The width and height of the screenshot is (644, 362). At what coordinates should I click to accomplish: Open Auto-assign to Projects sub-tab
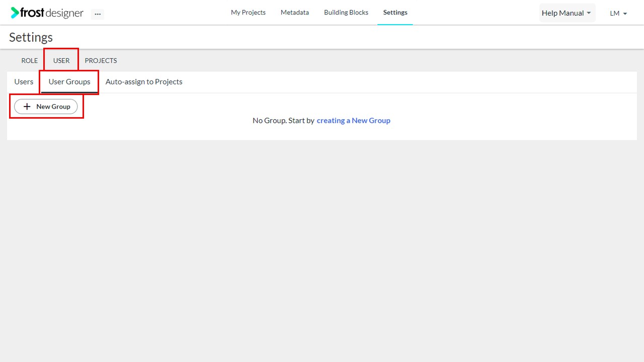coord(144,81)
